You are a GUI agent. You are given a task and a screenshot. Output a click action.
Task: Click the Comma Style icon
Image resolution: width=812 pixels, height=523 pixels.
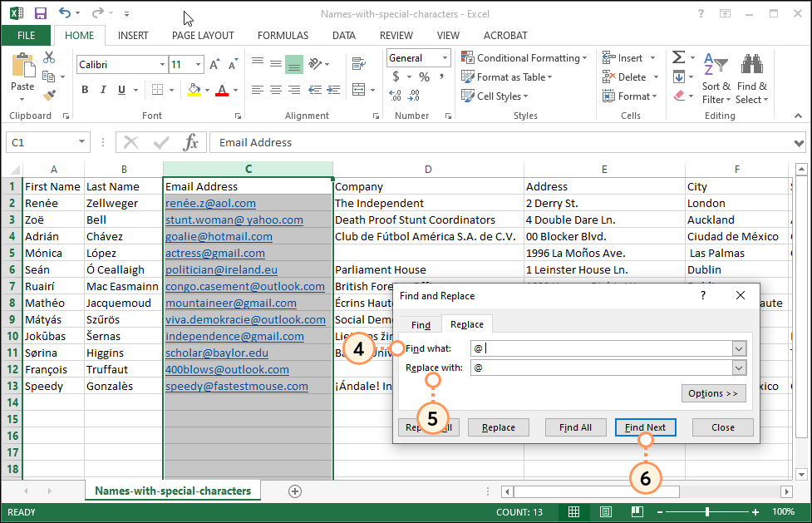pyautogui.click(x=441, y=76)
